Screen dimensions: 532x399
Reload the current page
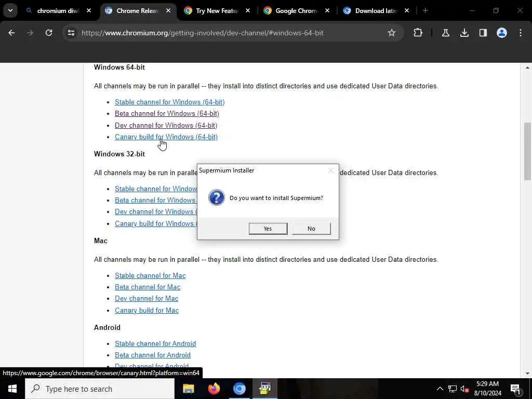click(49, 33)
